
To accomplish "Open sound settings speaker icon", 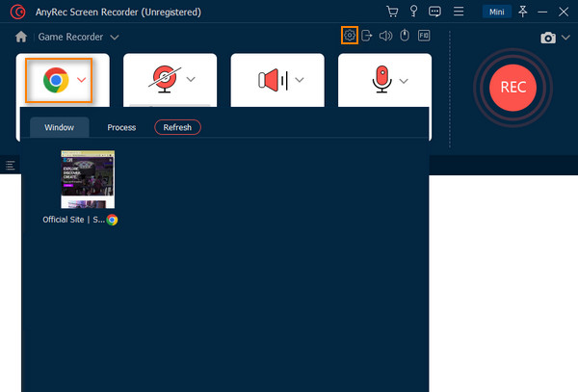I will (385, 36).
